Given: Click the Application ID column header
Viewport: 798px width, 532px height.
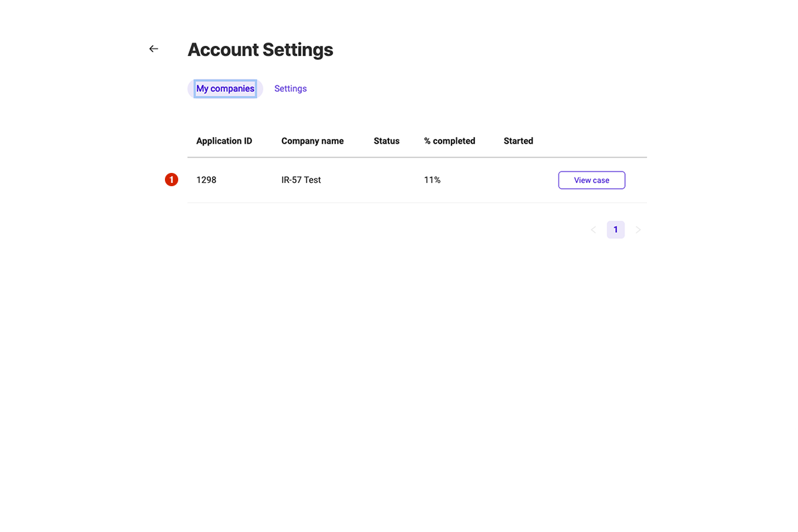Looking at the screenshot, I should pyautogui.click(x=224, y=141).
